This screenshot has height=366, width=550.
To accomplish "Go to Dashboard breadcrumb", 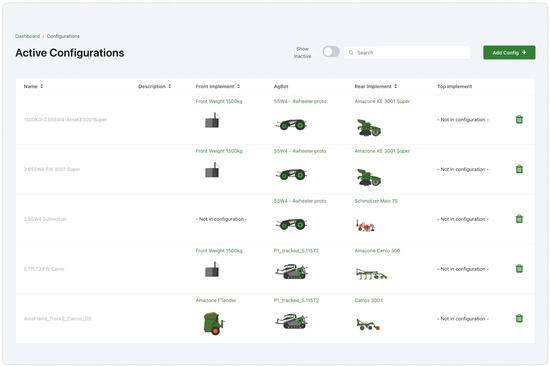I will [27, 36].
